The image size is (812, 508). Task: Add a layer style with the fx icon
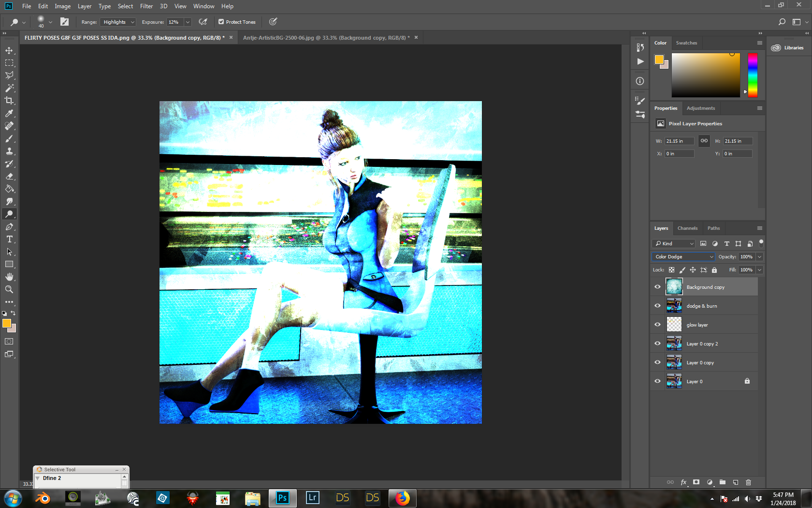[683, 482]
